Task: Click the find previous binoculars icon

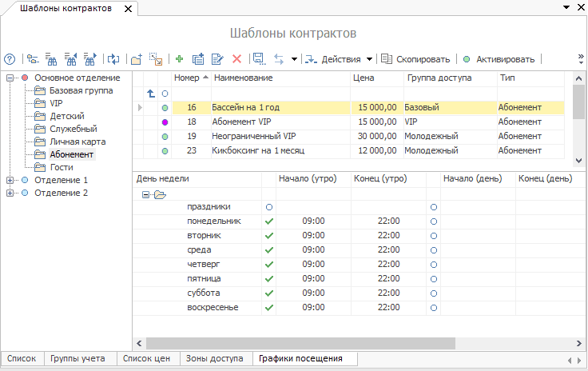Action: coord(70,59)
